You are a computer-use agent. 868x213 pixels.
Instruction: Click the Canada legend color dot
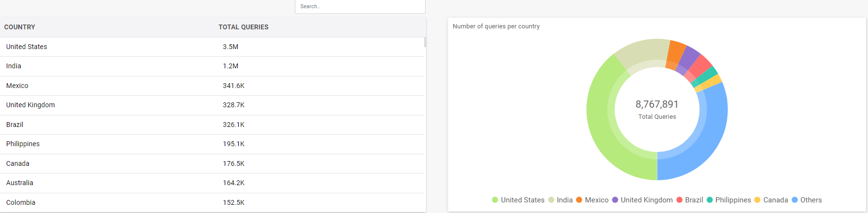(x=758, y=200)
